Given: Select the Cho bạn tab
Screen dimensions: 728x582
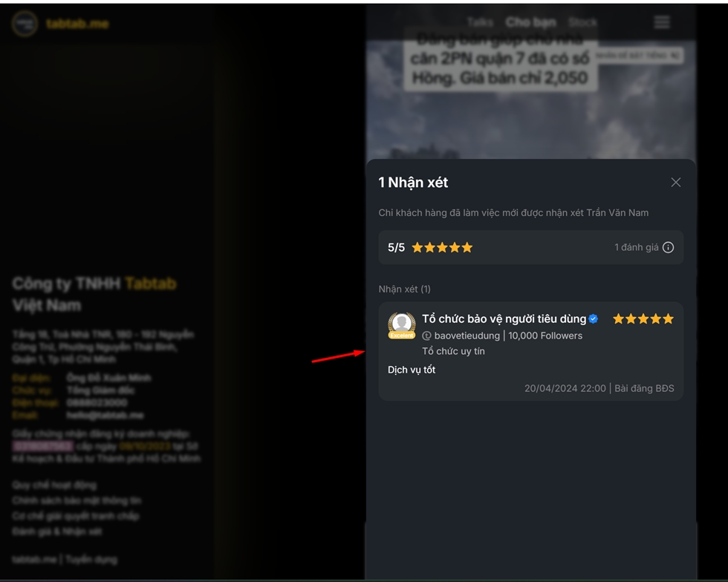Looking at the screenshot, I should coord(530,22).
